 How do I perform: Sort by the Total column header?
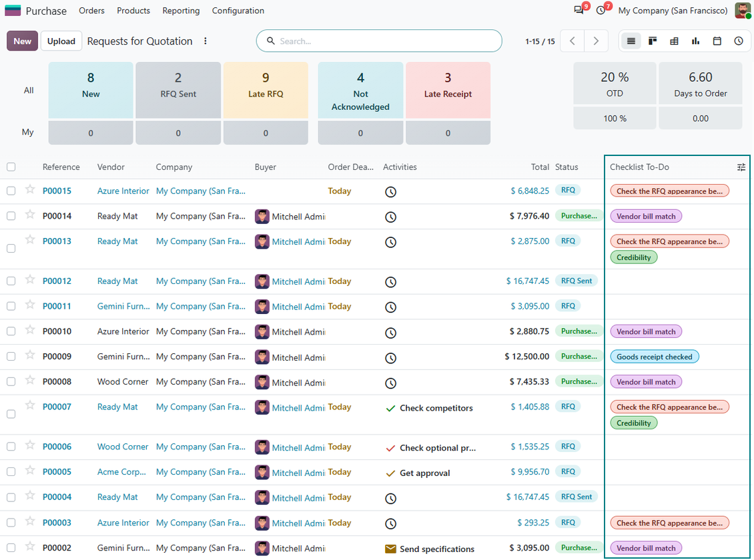pyautogui.click(x=540, y=167)
